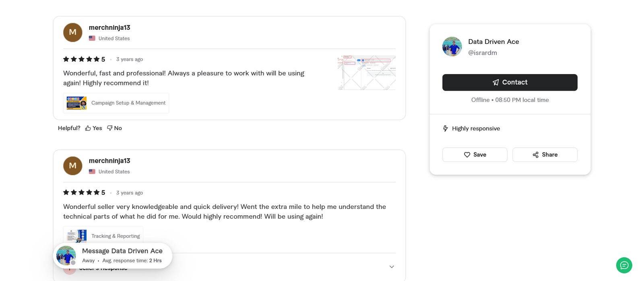644x281 pixels.
Task: Click the United States flag under merchninja13
Action: click(92, 38)
